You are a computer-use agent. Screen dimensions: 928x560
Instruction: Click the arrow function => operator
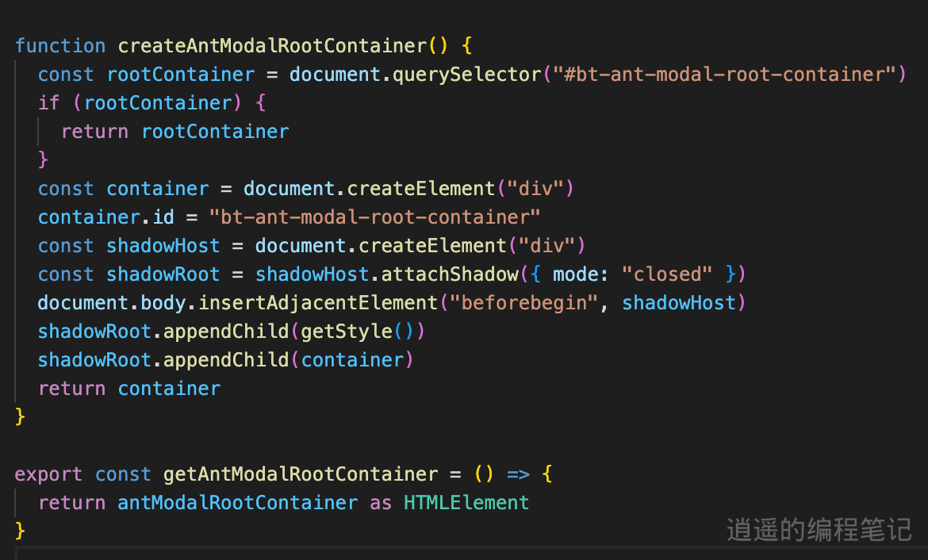518,474
